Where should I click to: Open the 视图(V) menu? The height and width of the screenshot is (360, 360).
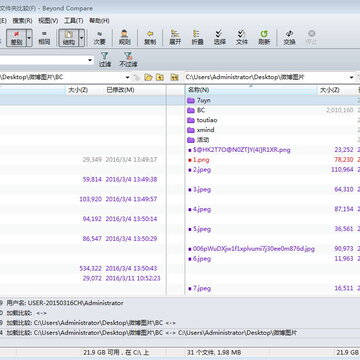(48, 21)
